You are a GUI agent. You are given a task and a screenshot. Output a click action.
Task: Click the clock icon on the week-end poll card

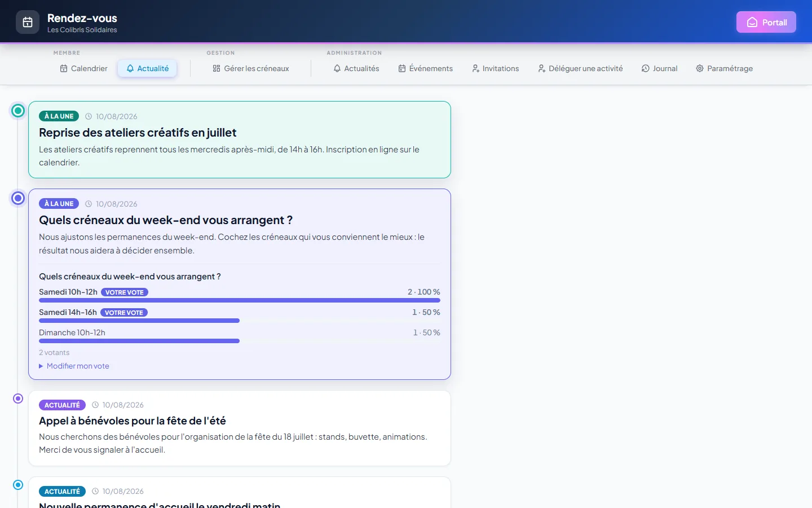pyautogui.click(x=89, y=204)
